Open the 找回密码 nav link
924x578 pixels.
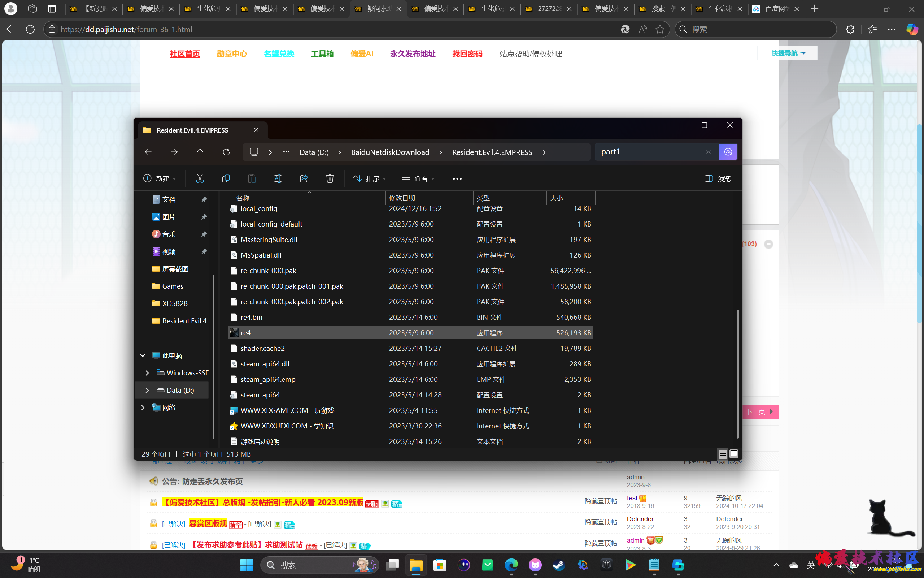tap(467, 54)
